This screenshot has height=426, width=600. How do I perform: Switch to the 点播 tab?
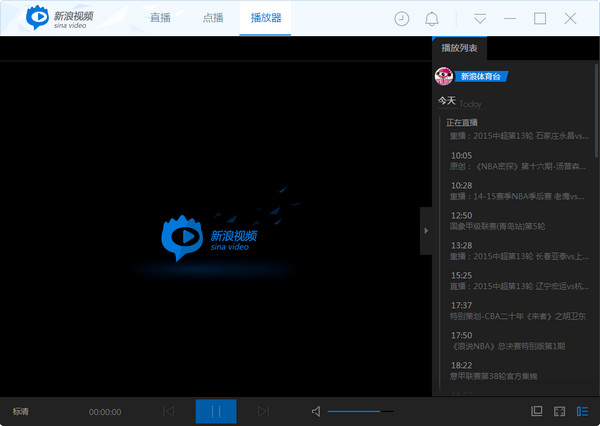[x=213, y=18]
